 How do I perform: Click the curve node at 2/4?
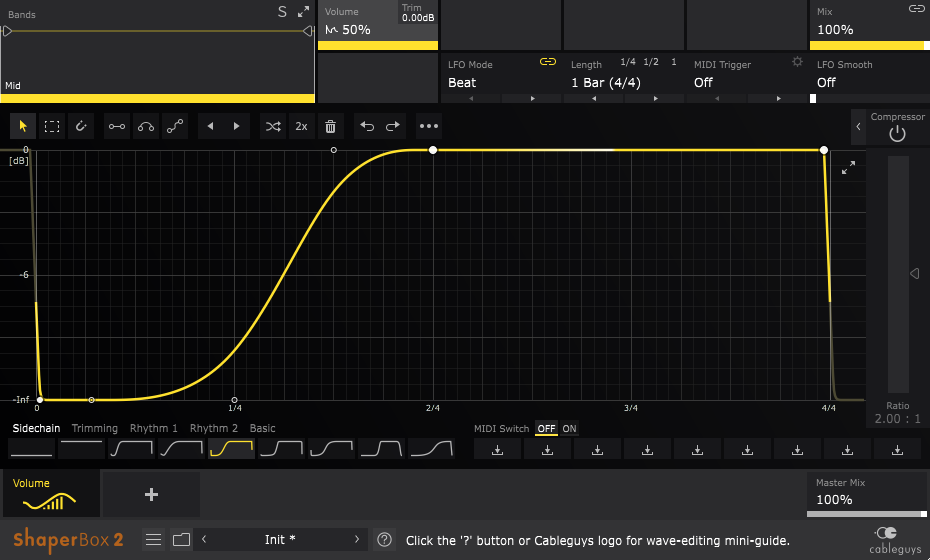pos(433,150)
